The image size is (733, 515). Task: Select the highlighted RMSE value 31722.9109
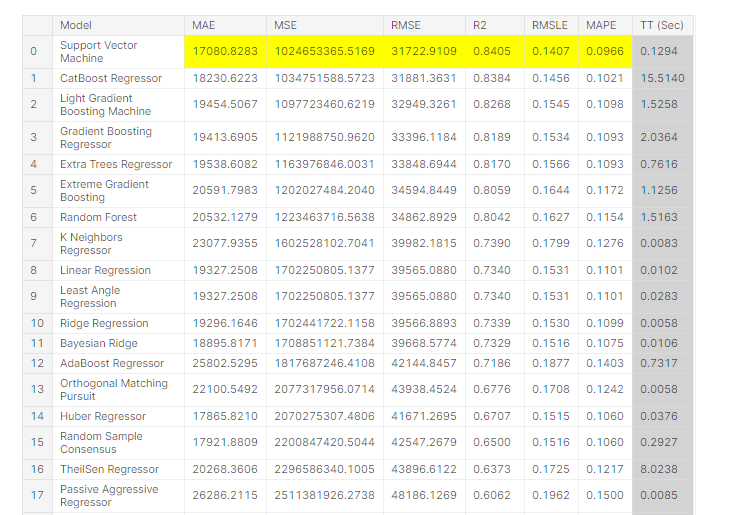coord(427,52)
